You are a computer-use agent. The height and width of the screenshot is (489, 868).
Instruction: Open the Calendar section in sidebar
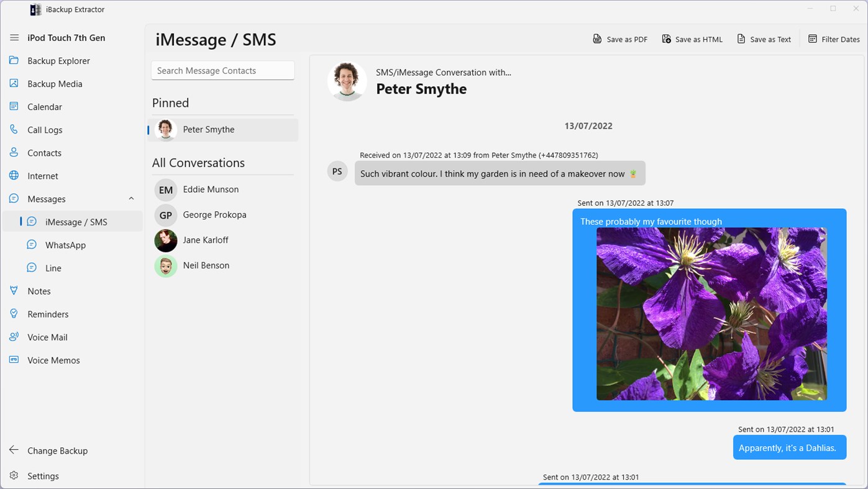point(43,106)
